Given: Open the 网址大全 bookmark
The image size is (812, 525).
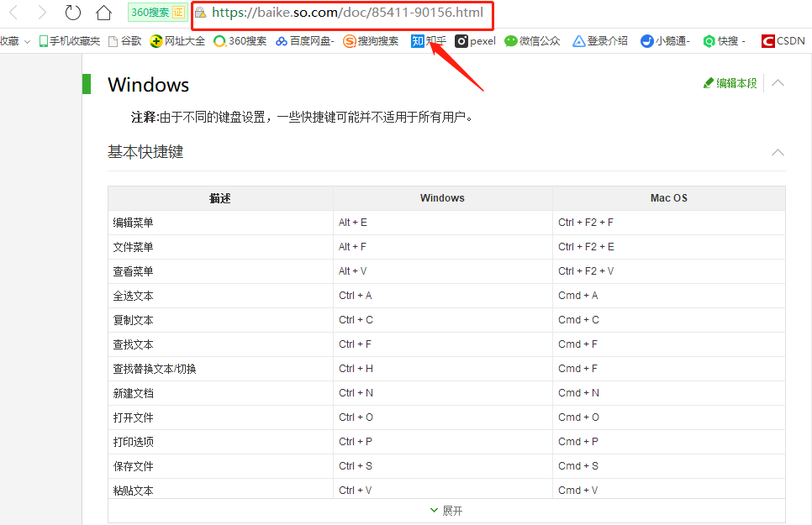Looking at the screenshot, I should tap(177, 41).
